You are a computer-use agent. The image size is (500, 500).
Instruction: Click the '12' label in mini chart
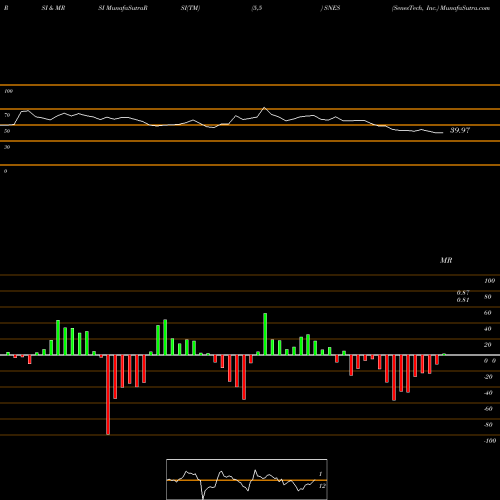coord(322,486)
